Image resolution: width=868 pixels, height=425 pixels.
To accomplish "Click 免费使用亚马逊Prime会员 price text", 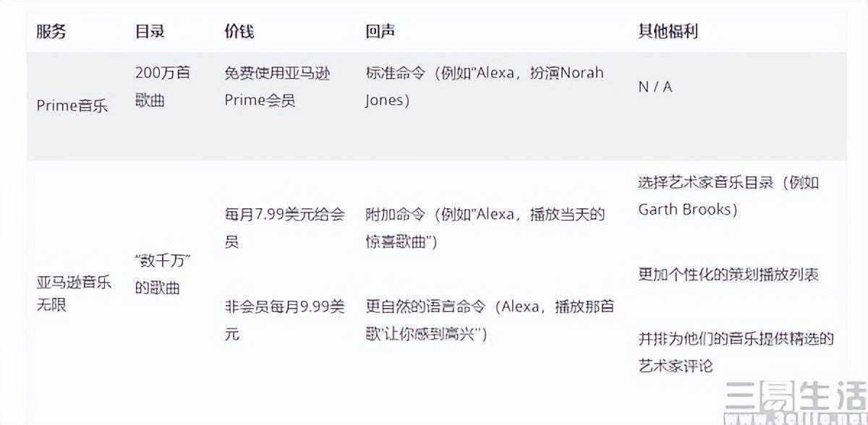I will pyautogui.click(x=277, y=87).
